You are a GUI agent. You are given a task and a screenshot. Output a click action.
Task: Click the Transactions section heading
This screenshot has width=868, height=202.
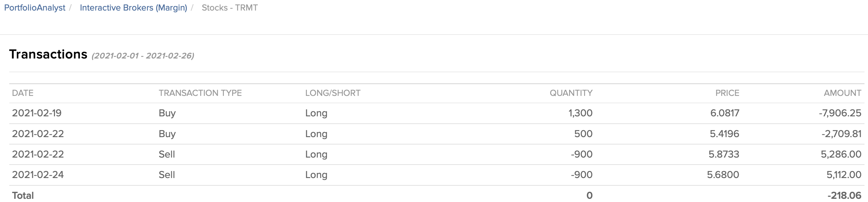(48, 54)
